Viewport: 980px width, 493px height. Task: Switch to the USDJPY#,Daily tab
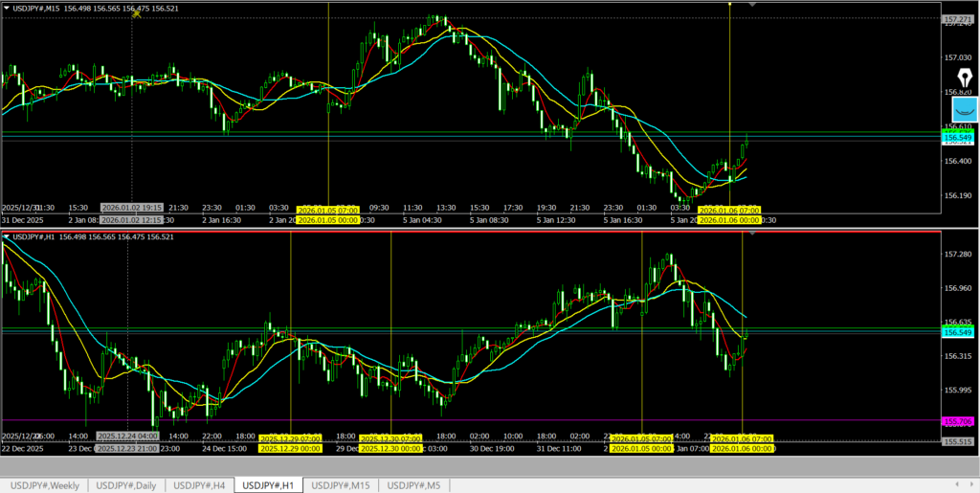[126, 485]
